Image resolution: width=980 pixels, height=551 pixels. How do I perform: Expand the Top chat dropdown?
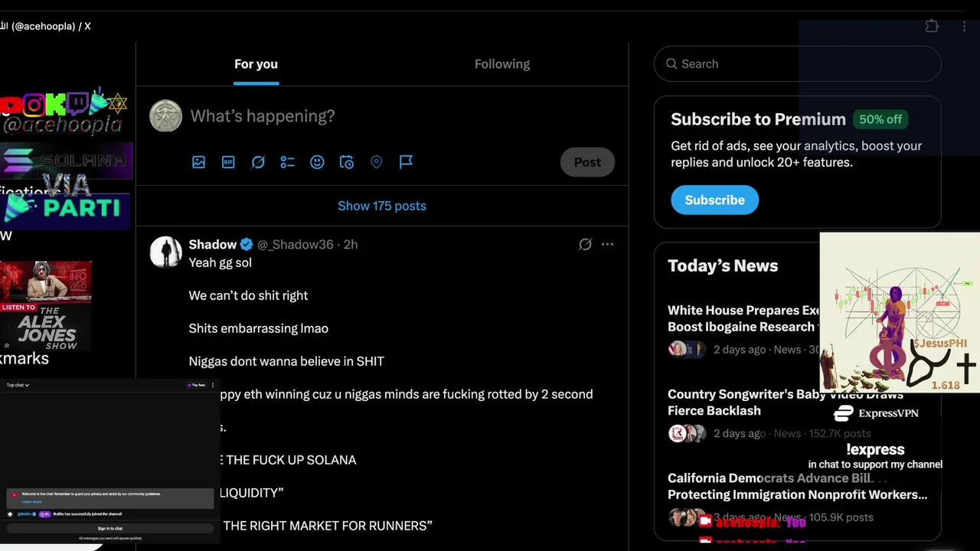[18, 385]
